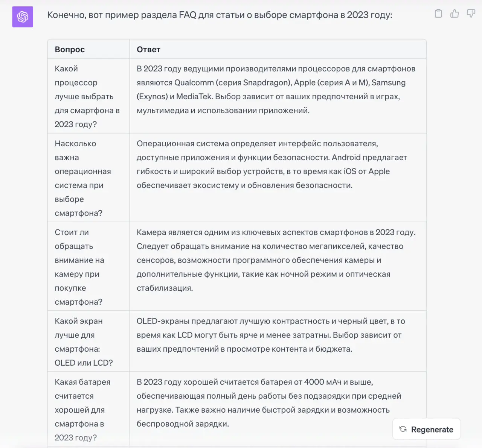Click the answer mentioning 4000 мАч battery
Image resolution: width=482 pixels, height=448 pixels.
[x=269, y=403]
